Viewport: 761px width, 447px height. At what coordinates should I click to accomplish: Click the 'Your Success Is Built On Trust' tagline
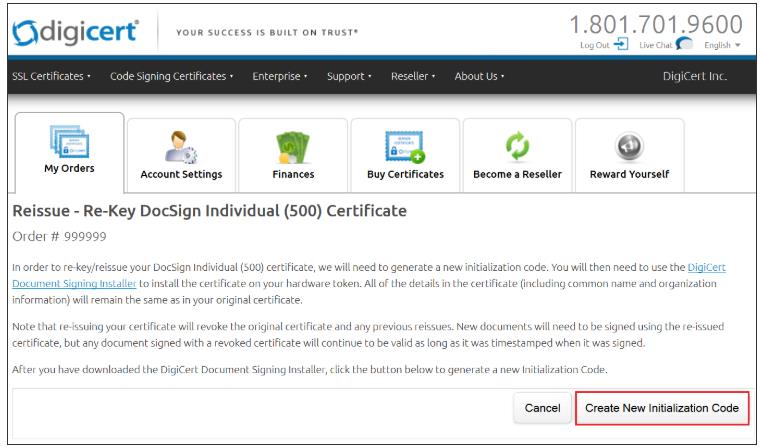(267, 33)
